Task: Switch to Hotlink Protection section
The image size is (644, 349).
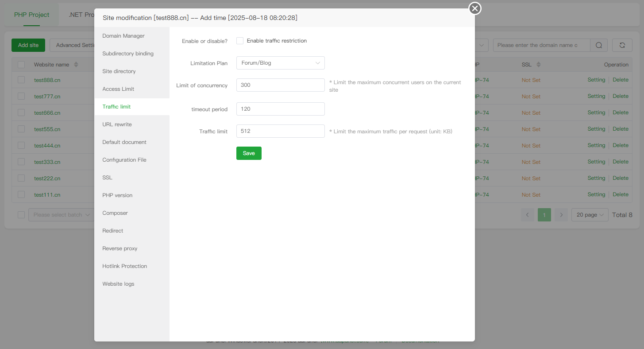Action: point(124,266)
